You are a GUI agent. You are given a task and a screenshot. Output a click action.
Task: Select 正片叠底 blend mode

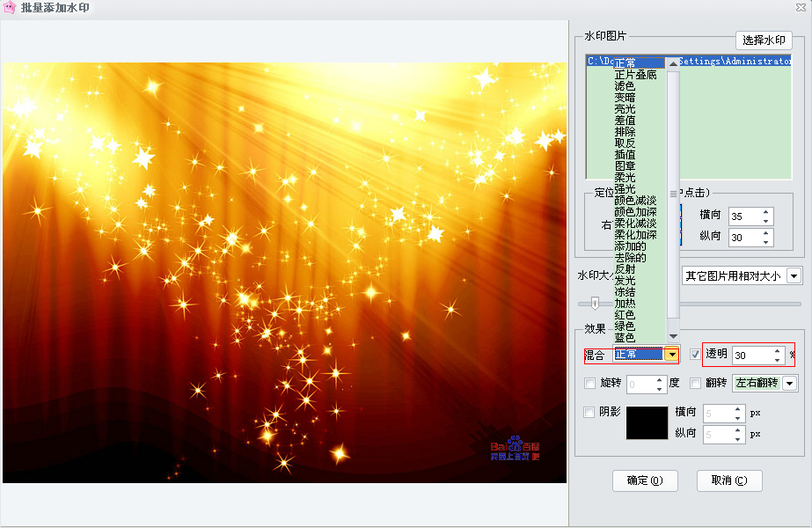tap(635, 75)
